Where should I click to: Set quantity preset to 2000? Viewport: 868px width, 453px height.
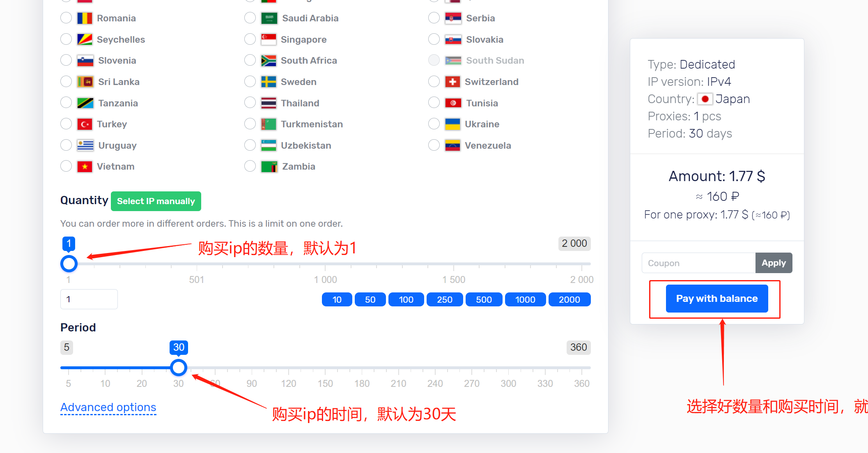(x=569, y=300)
